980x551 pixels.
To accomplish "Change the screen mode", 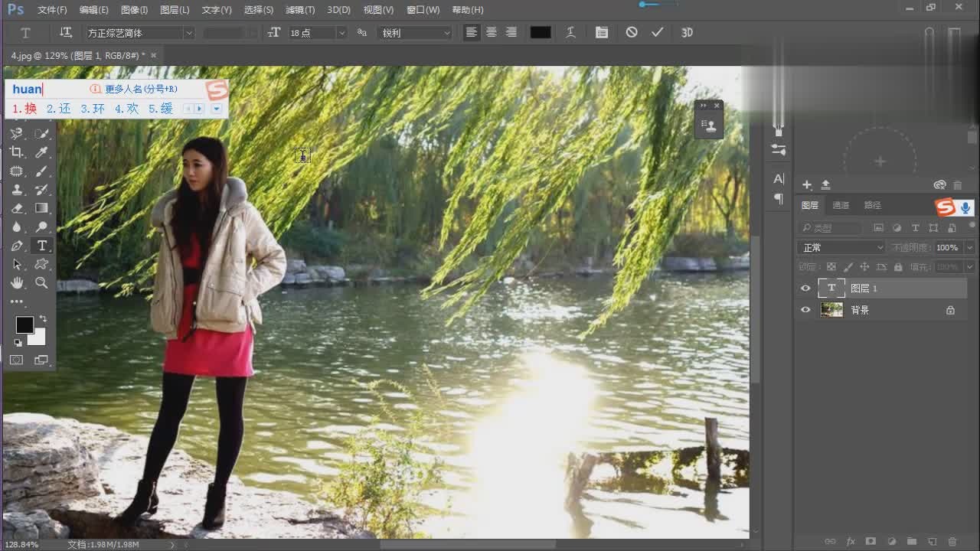I will (41, 360).
